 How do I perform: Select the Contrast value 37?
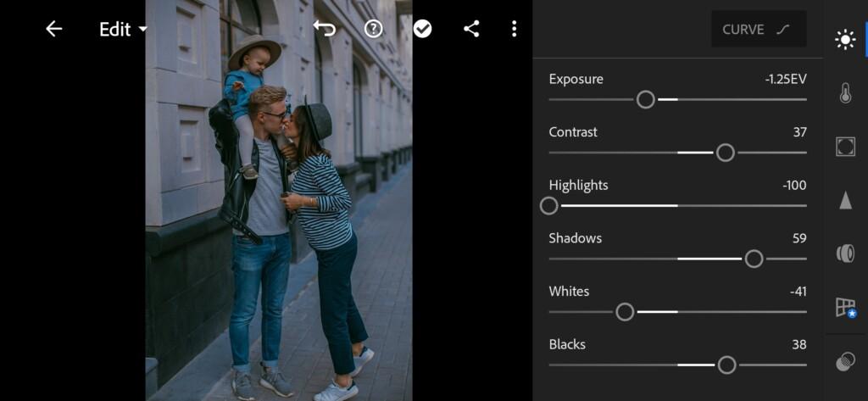click(x=799, y=132)
